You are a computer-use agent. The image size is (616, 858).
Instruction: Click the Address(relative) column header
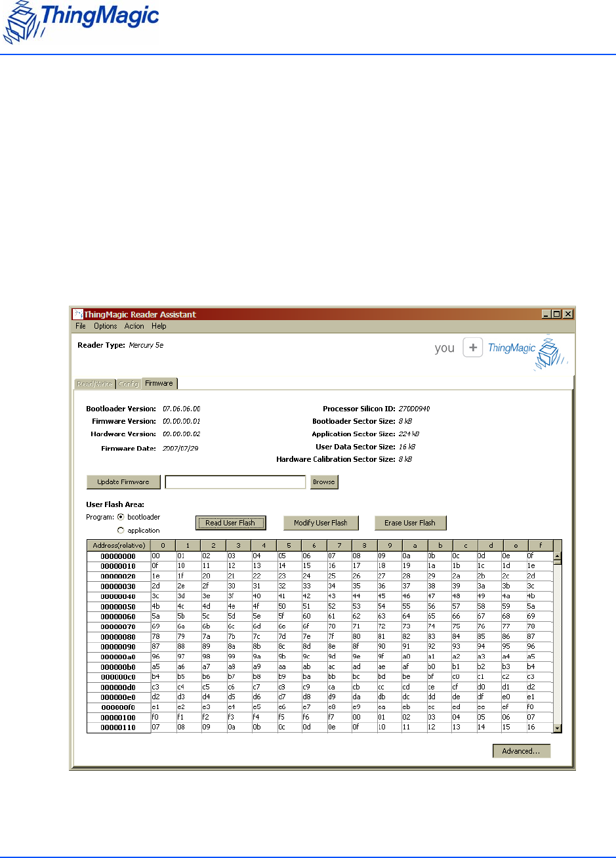(119, 546)
